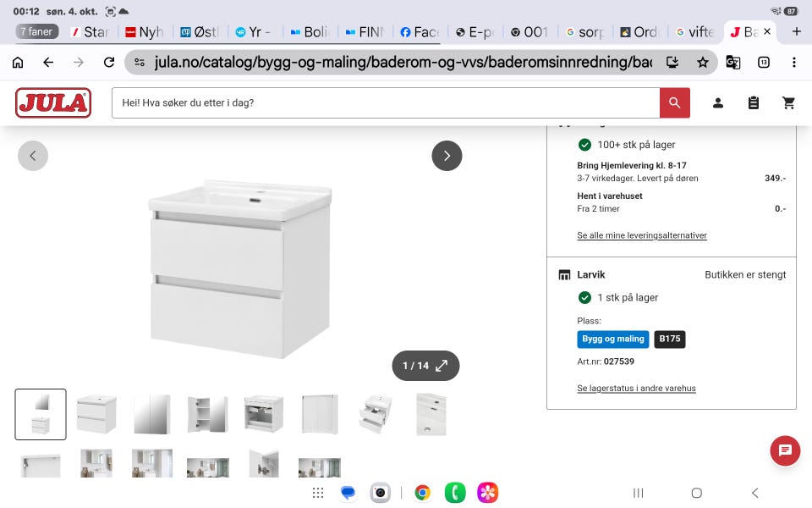The height and width of the screenshot is (508, 812).
Task: Reload the current page
Action: (109, 62)
